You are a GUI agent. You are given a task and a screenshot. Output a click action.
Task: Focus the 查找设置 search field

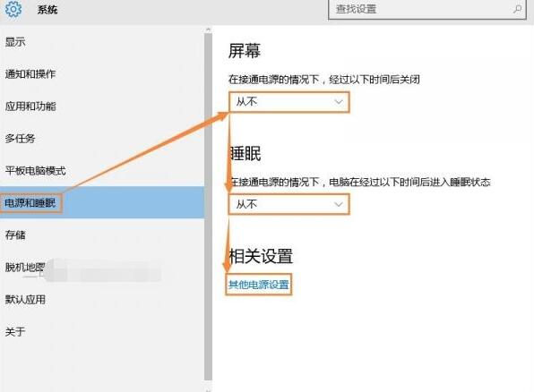tap(427, 9)
